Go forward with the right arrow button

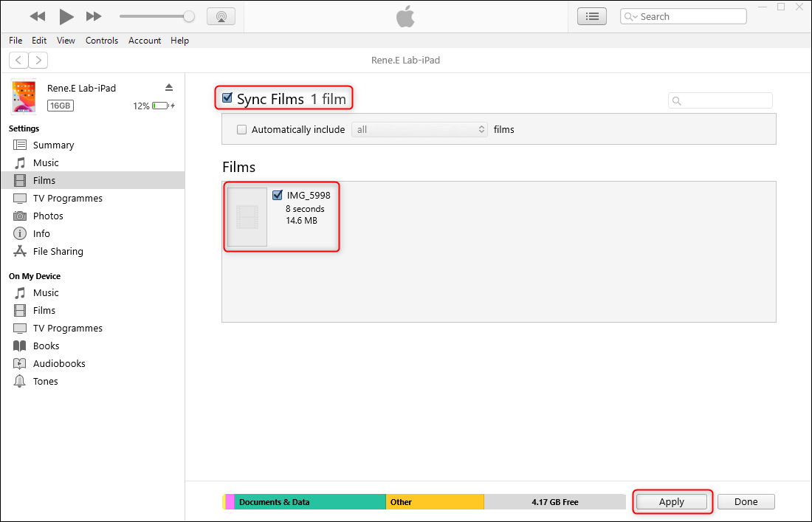(x=38, y=60)
